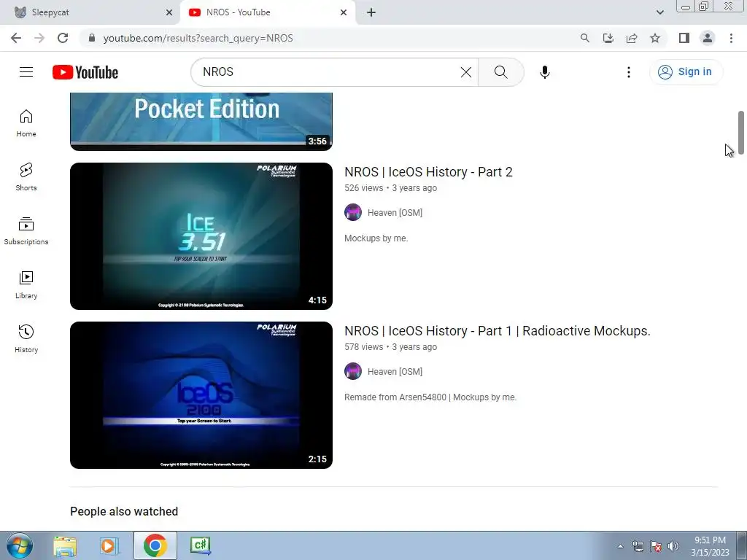747x560 pixels.
Task: Launch Windows Media Player from taskbar
Action: pyautogui.click(x=109, y=545)
